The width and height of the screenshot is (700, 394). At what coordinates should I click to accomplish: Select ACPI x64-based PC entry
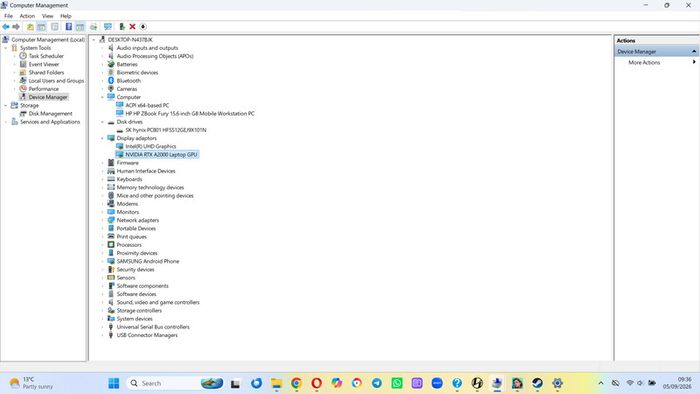click(x=147, y=105)
